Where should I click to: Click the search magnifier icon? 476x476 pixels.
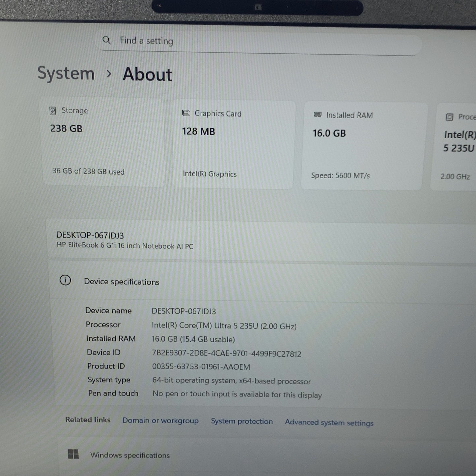coord(106,40)
